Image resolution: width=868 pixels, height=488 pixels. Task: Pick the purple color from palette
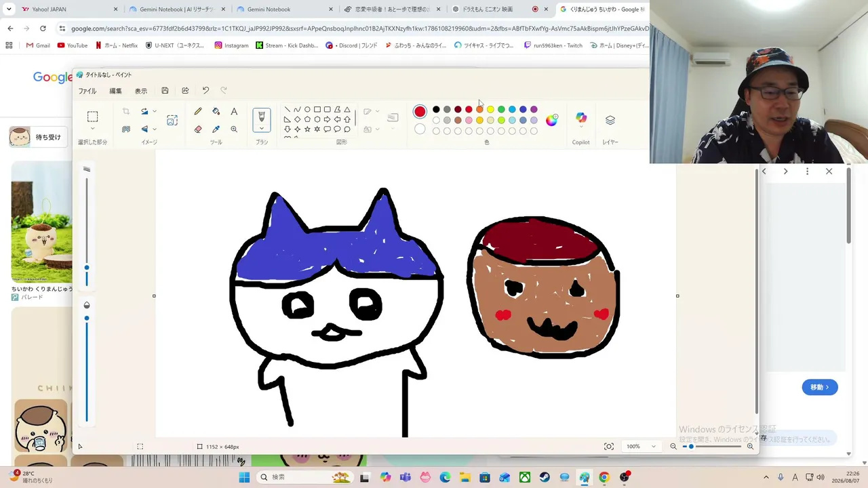tap(534, 109)
